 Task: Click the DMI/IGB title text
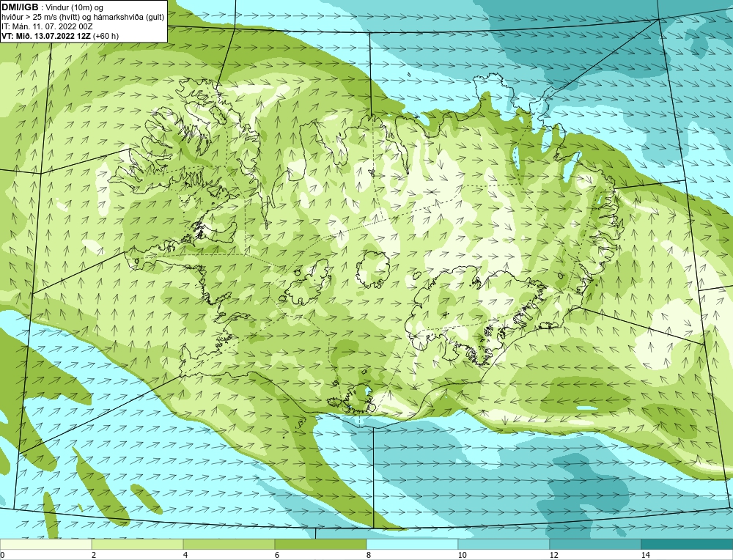click(20, 7)
